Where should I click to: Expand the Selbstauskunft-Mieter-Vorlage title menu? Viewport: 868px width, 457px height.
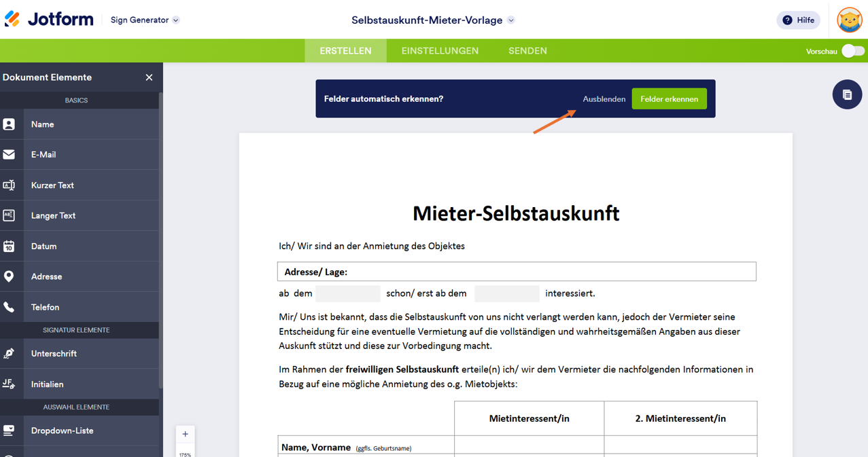pos(510,20)
